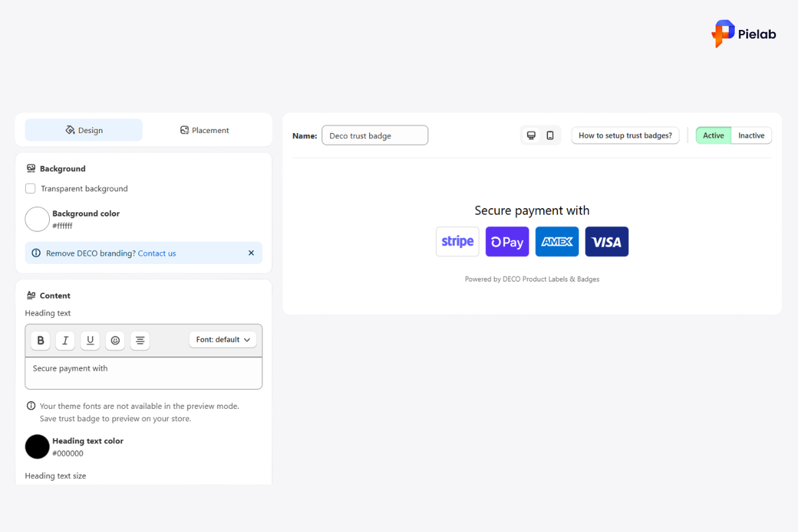Open text alignment options in heading editor
This screenshot has height=532, width=798.
coord(140,340)
